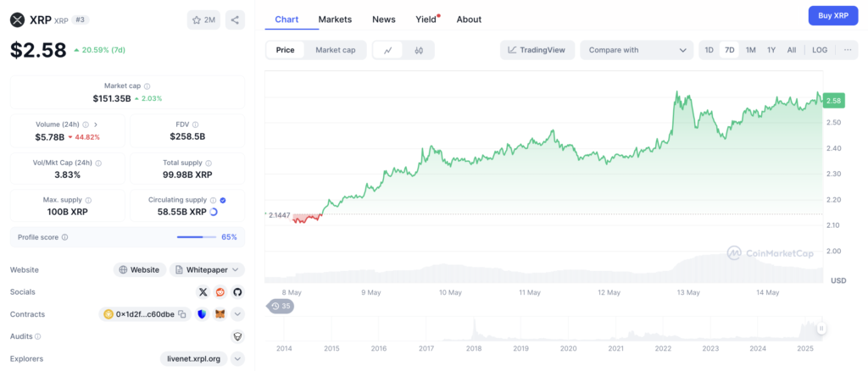Open the Chart tab
This screenshot has width=868, height=371.
[287, 19]
